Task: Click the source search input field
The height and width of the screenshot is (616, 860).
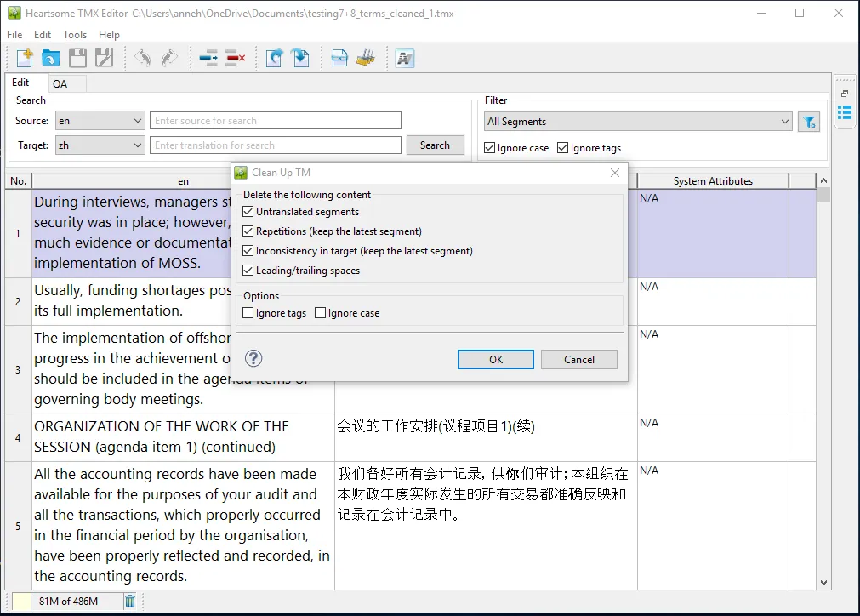Action: click(275, 120)
